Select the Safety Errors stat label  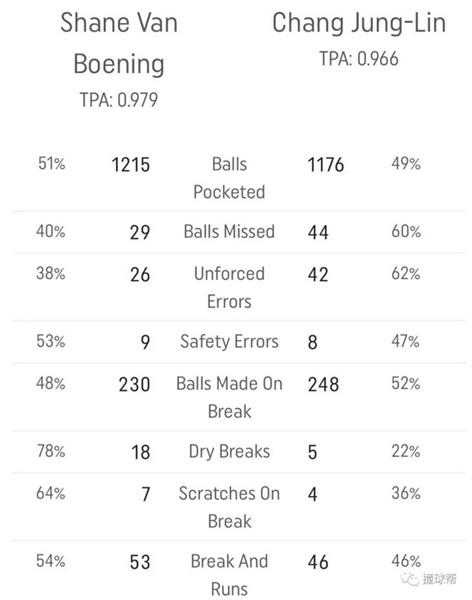[229, 342]
